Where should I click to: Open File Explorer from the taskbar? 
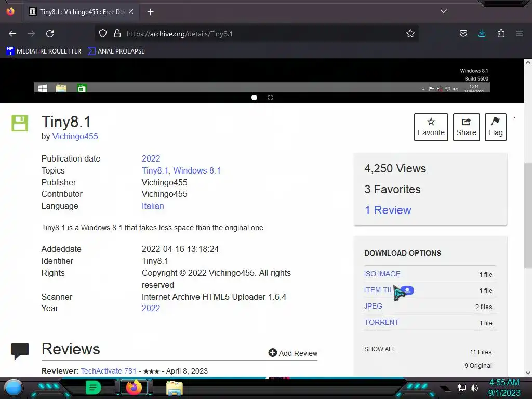pyautogui.click(x=175, y=388)
